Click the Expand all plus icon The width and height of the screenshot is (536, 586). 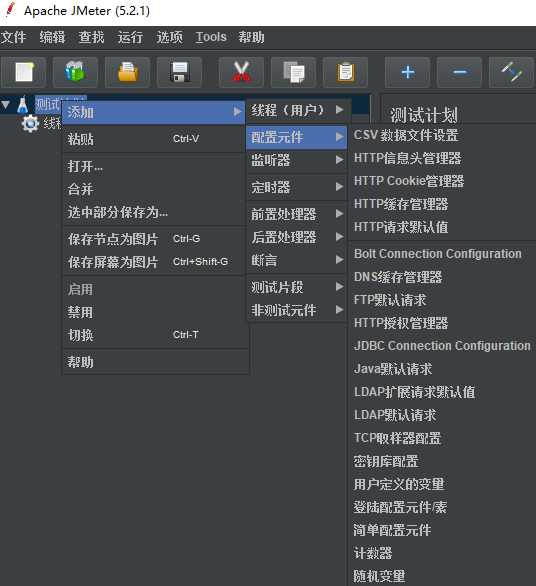tap(407, 72)
